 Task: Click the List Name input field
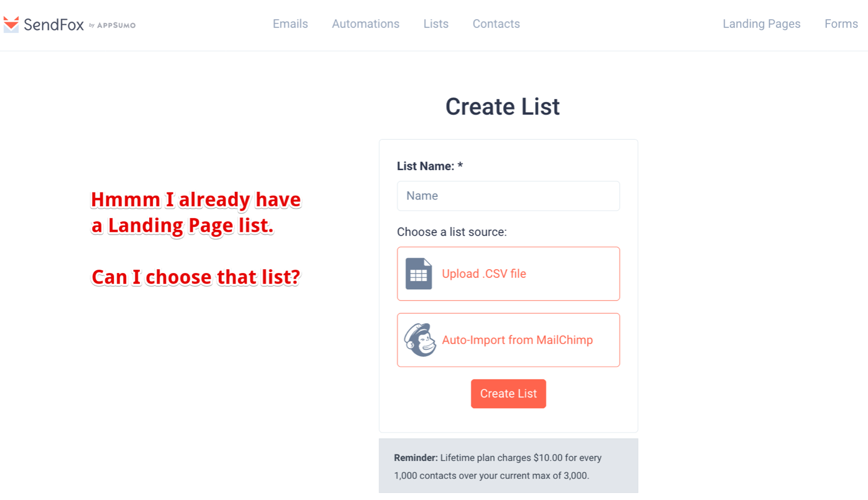[508, 196]
